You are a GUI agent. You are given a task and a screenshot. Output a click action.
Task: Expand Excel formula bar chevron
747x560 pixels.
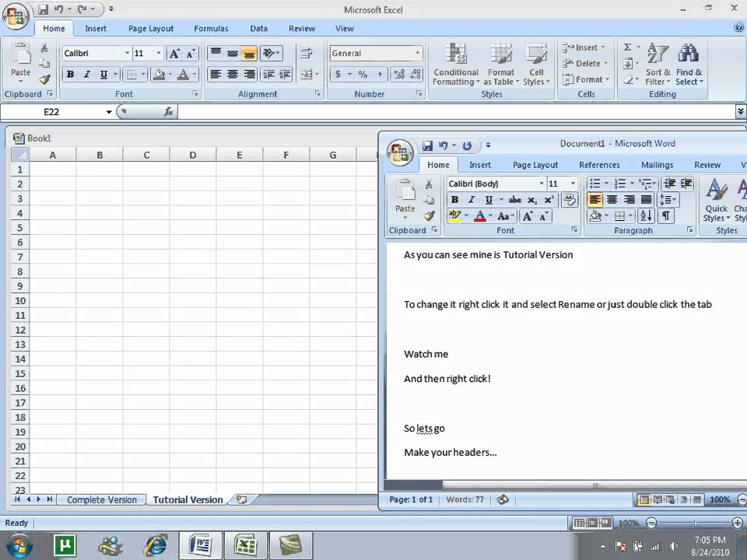pos(740,111)
